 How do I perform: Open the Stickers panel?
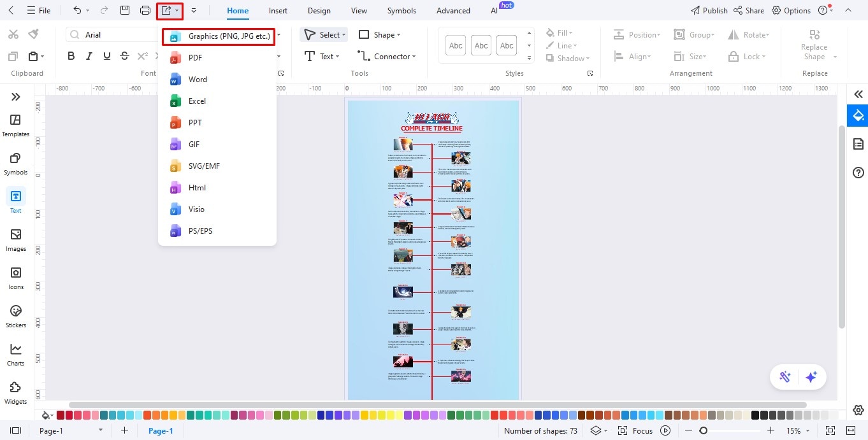[x=15, y=316]
